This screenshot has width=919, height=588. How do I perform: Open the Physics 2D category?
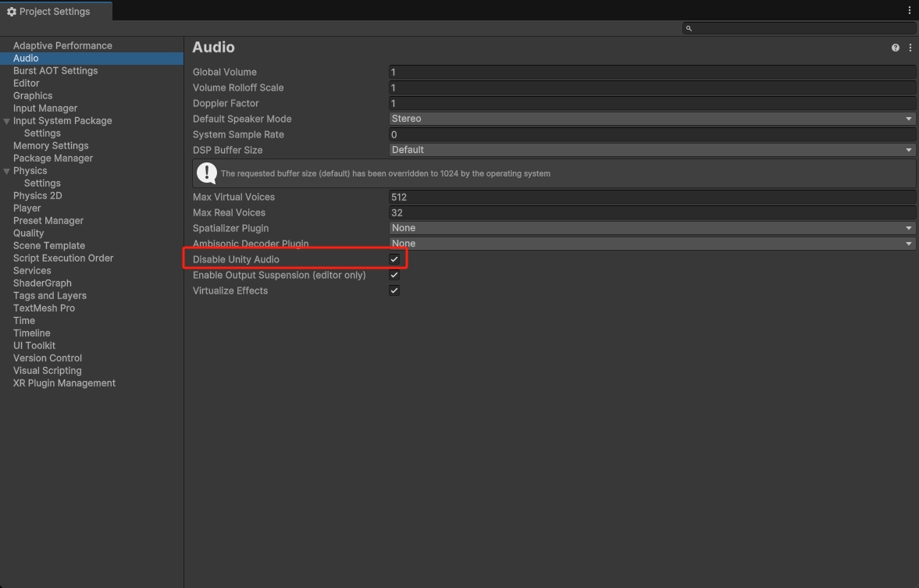point(37,196)
